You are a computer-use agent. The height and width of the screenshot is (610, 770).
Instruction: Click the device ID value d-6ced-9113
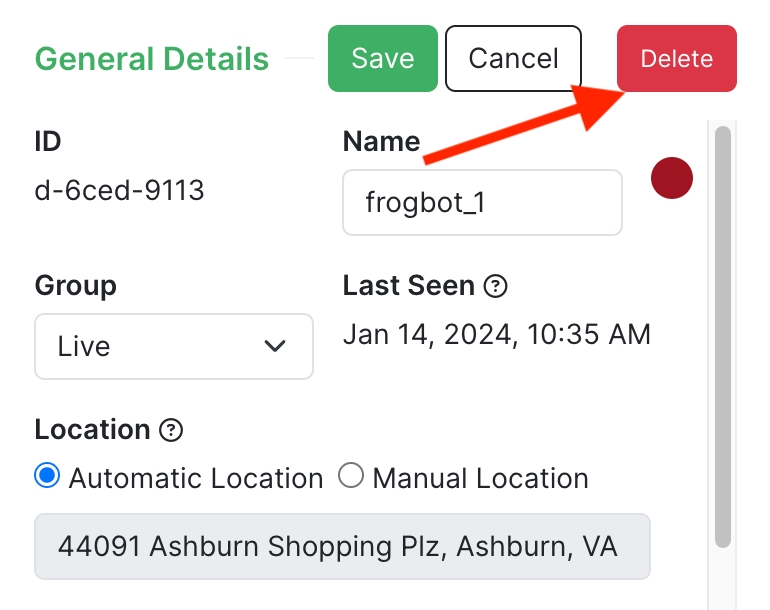(x=120, y=190)
